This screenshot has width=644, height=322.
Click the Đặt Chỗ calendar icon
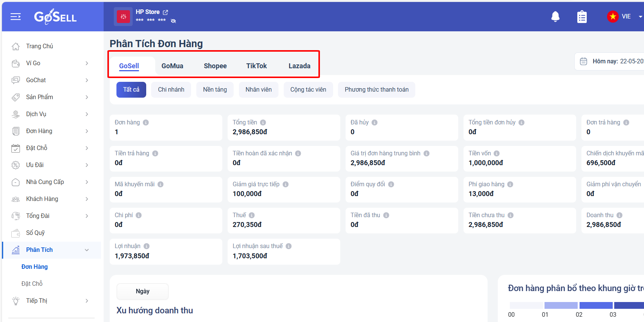coord(16,148)
